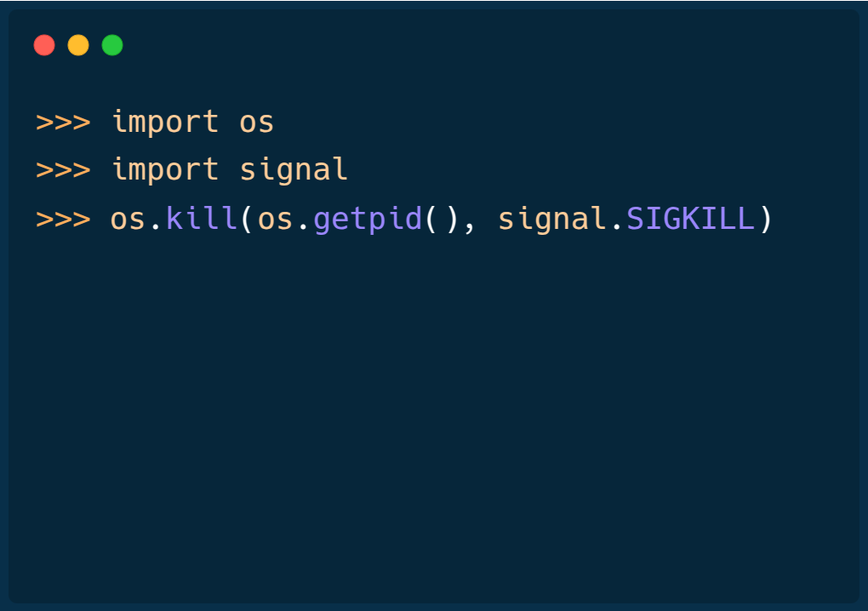Image resolution: width=868 pixels, height=611 pixels.
Task: Click the purple 'SIGKILL' constant
Action: 690,219
